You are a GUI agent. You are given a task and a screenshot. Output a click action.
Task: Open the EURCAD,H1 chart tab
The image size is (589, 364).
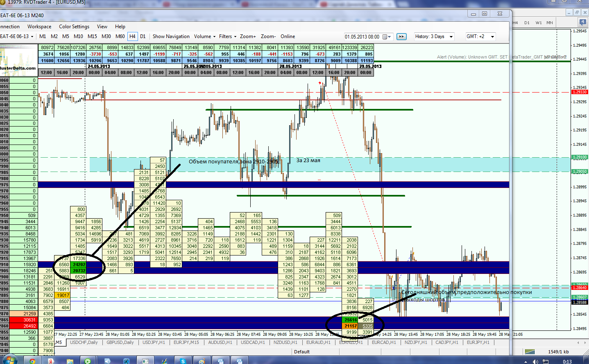pos(384,342)
